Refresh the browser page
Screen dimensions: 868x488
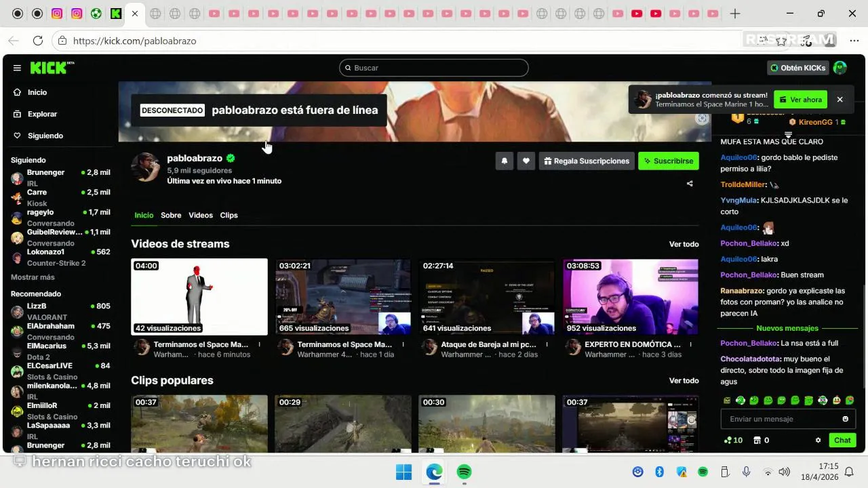38,41
